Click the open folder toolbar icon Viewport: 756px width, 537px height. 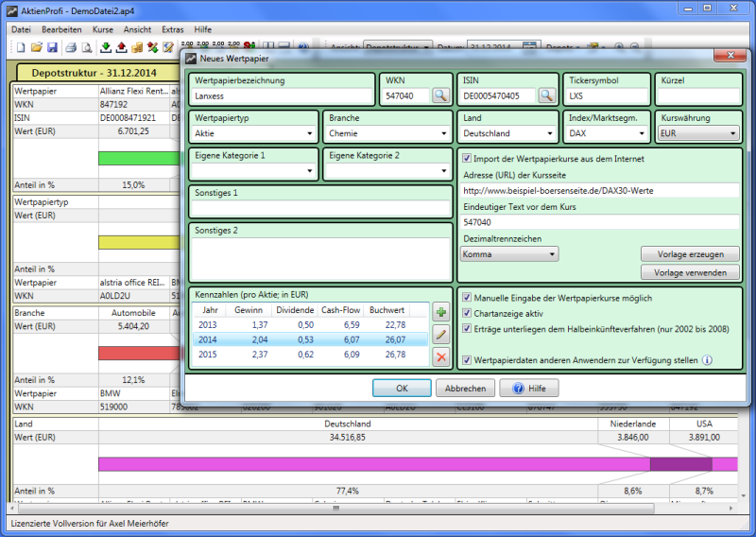click(36, 47)
